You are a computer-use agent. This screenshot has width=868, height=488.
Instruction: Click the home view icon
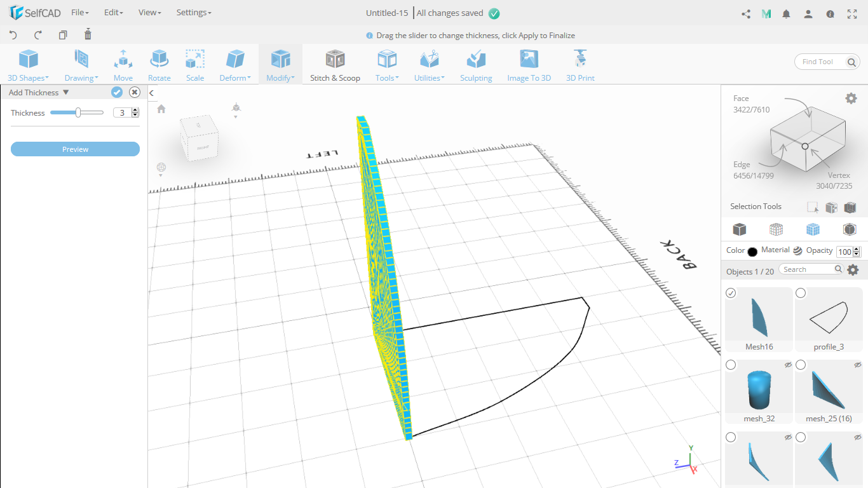pyautogui.click(x=161, y=109)
